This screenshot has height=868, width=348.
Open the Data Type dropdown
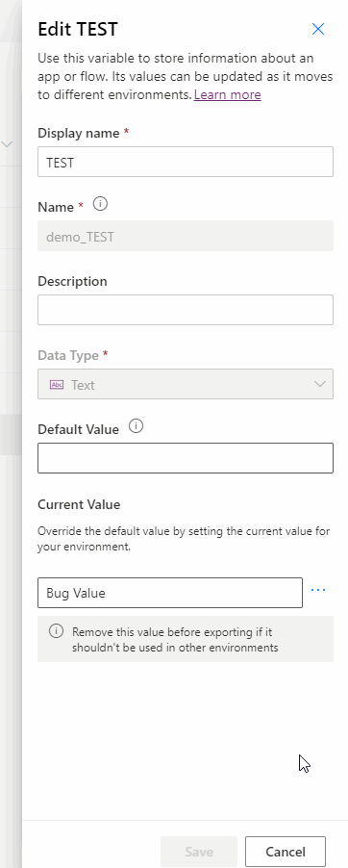(x=186, y=384)
